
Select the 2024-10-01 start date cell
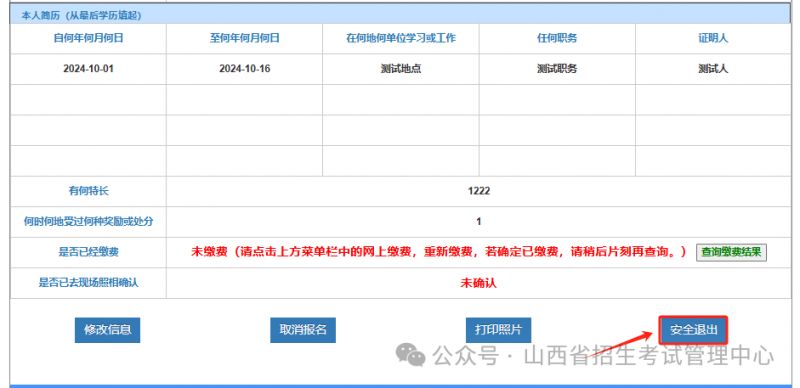88,69
